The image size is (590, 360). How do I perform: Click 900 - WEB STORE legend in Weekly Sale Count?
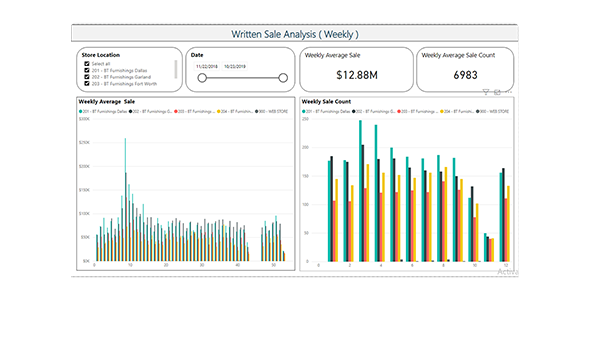pyautogui.click(x=493, y=111)
